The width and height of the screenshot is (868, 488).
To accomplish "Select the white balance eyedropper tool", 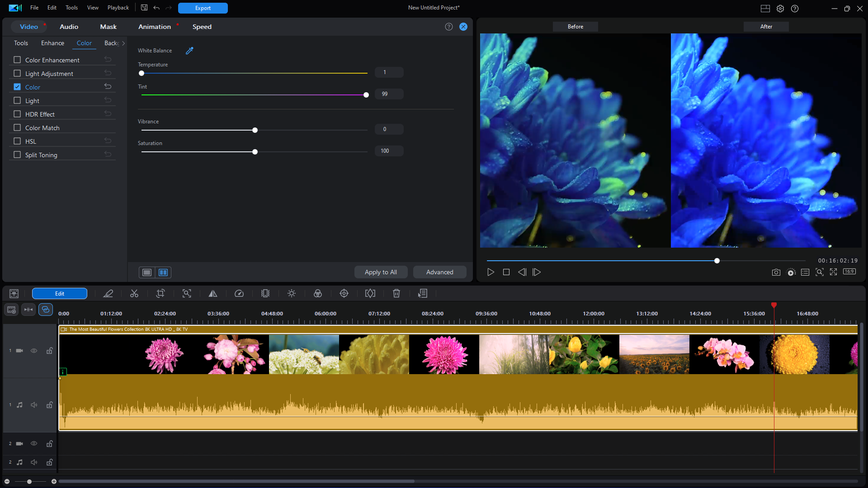I will tap(189, 51).
